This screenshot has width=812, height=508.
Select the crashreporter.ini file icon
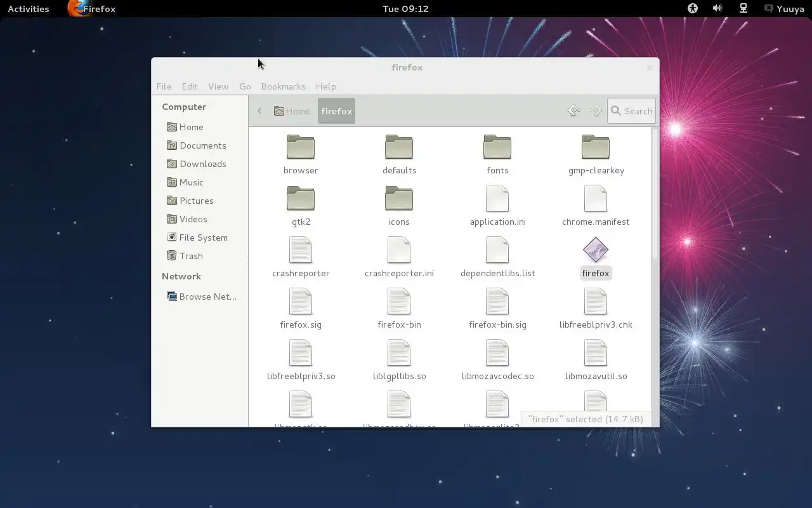399,250
